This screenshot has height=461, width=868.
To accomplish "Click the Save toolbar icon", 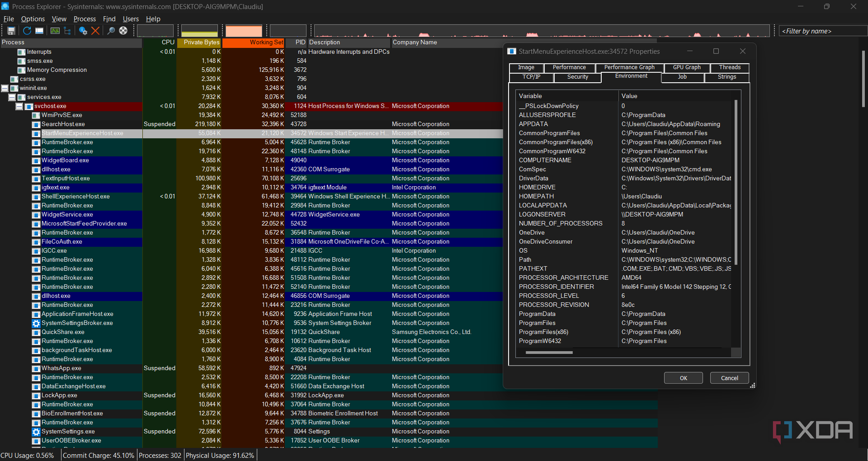I will click(x=11, y=31).
